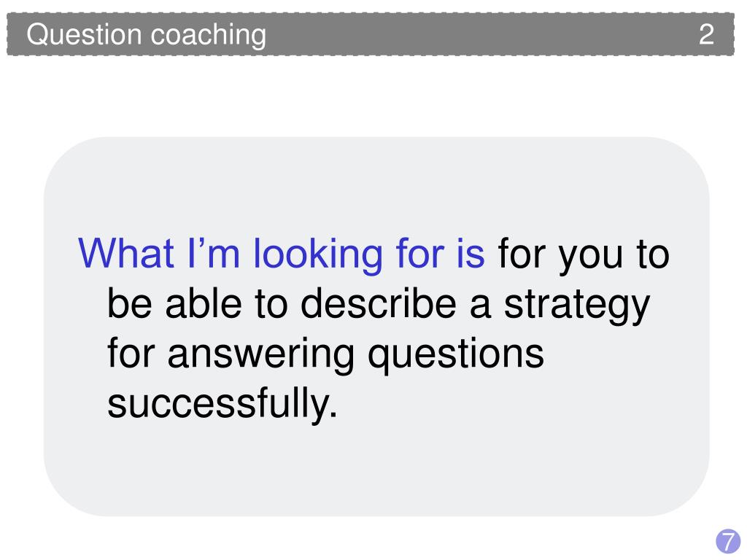The height and width of the screenshot is (560, 747).
Task: Click the blue word "What"
Action: [x=125, y=254]
